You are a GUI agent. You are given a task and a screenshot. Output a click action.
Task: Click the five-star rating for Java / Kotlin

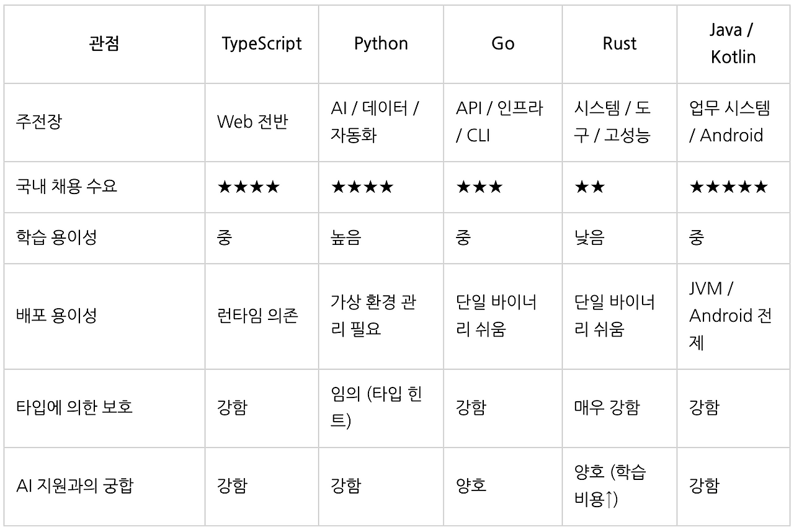(728, 187)
